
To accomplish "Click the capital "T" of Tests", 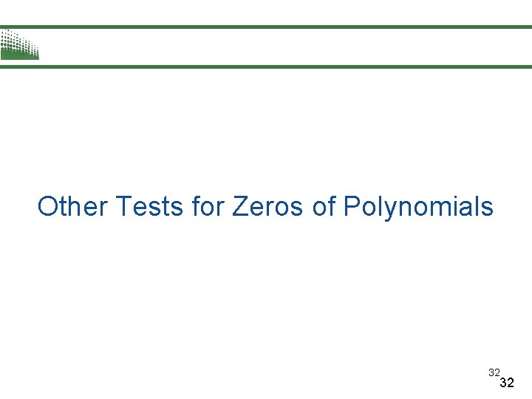I will [x=123, y=207].
